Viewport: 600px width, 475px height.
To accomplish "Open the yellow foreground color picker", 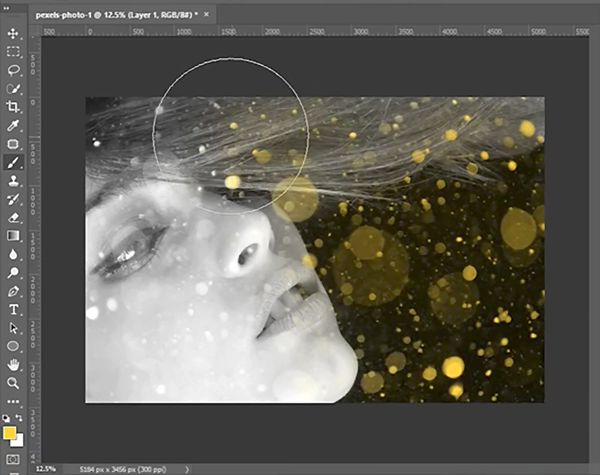I will click(9, 433).
